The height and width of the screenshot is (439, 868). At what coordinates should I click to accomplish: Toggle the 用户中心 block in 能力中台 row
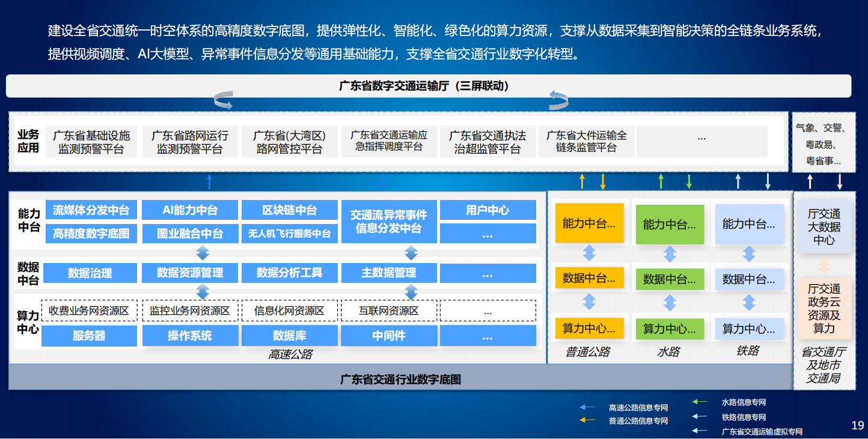(488, 210)
